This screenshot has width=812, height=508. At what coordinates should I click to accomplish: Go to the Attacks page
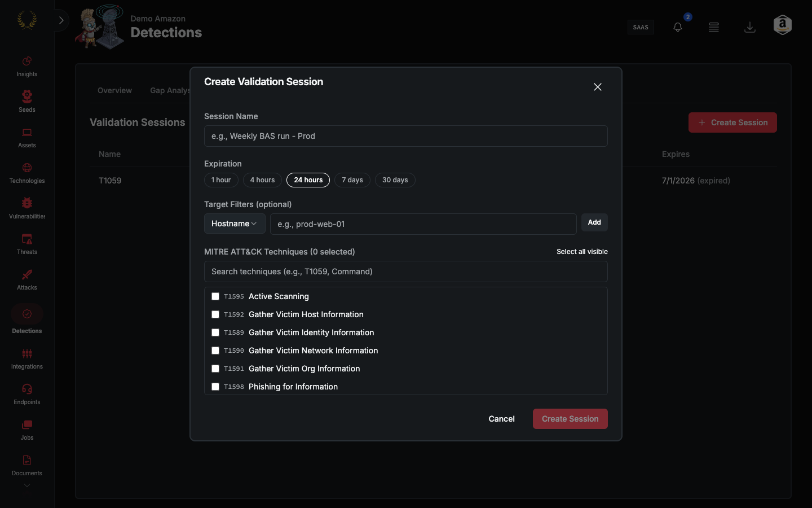27,280
